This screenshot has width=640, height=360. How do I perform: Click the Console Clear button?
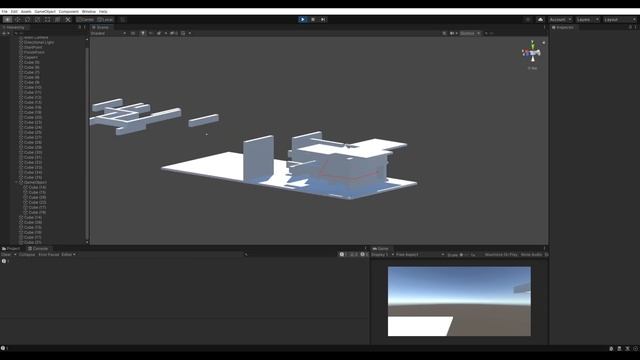coord(7,255)
